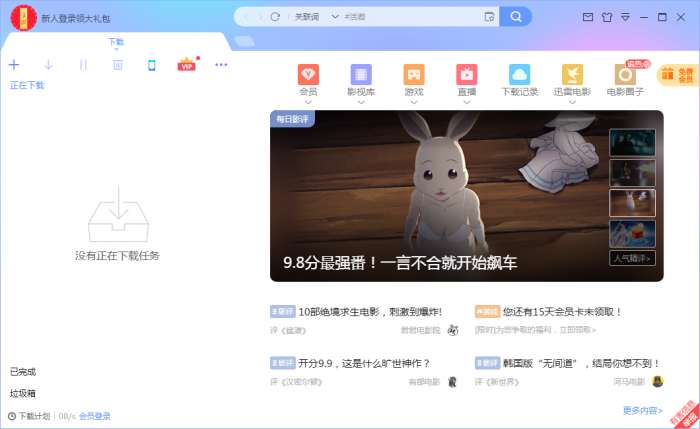Click the 迅雷电影 icon
Viewport: 700px width, 429px height.
(x=572, y=75)
